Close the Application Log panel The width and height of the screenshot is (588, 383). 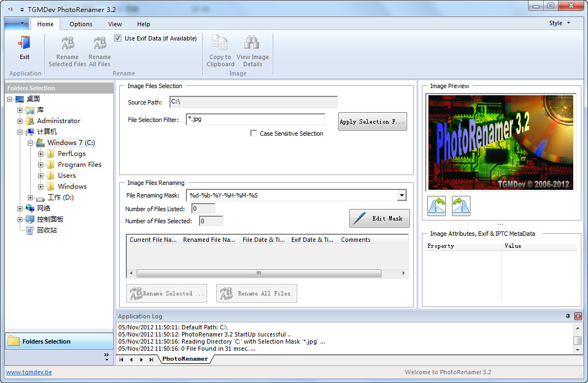pyautogui.click(x=578, y=316)
